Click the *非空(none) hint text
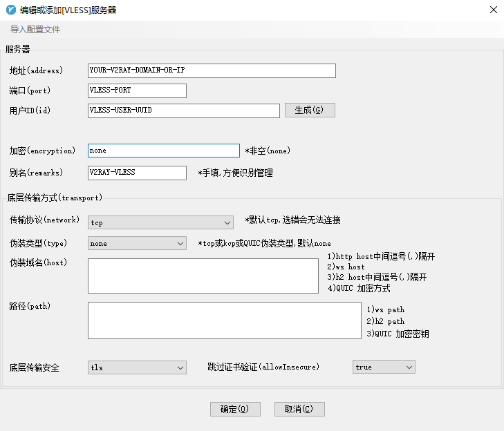 click(268, 151)
